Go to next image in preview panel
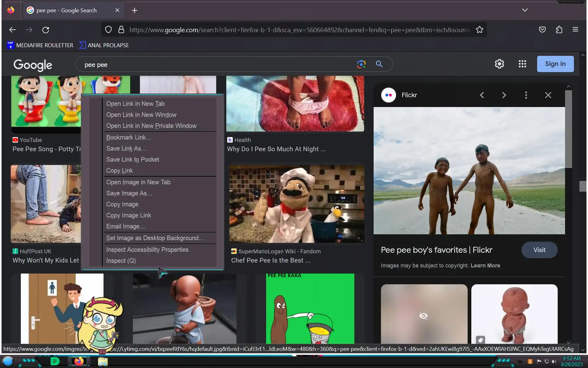The image size is (588, 368). (x=504, y=95)
